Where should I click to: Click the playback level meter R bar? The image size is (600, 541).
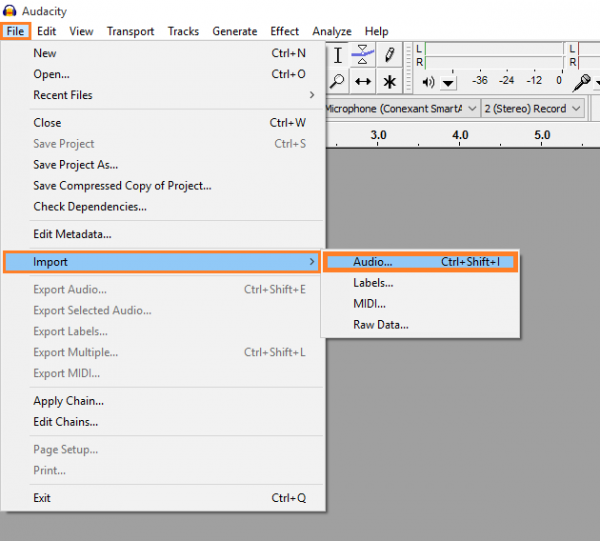pyautogui.click(x=494, y=62)
